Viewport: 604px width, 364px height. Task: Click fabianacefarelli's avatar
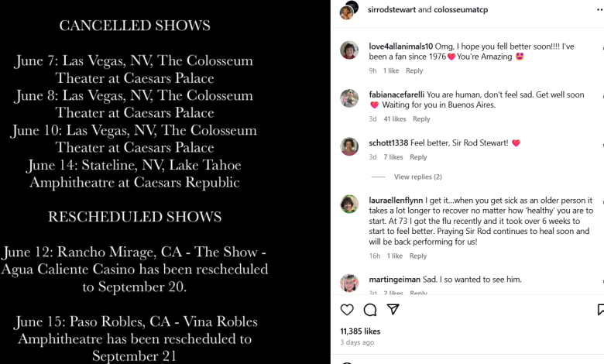tap(349, 98)
